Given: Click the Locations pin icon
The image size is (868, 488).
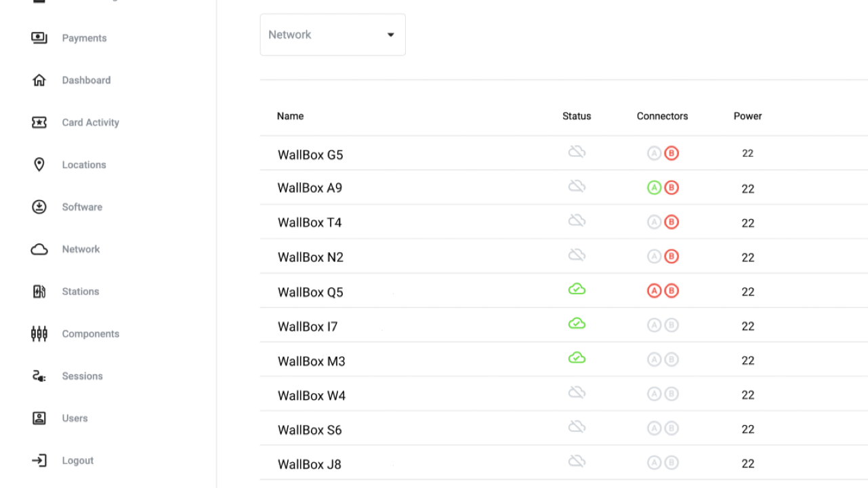Looking at the screenshot, I should [x=39, y=165].
